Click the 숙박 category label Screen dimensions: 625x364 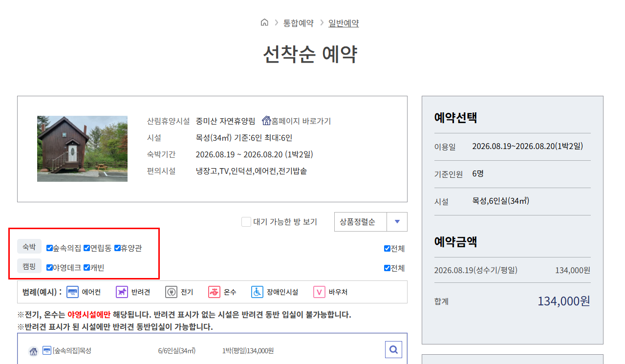(x=29, y=247)
